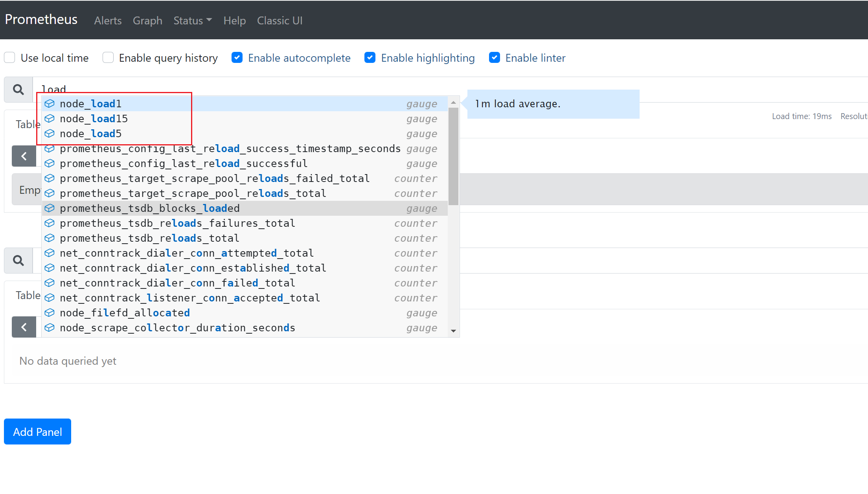Choose net_conntrack_listener_conn_accepted_total
The width and height of the screenshot is (868, 494).
[245, 298]
